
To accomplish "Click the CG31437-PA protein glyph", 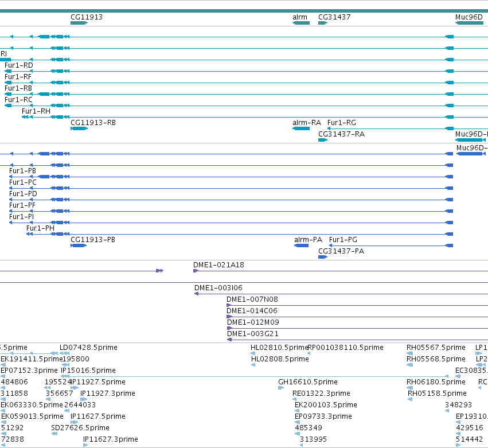I will click(x=323, y=257).
